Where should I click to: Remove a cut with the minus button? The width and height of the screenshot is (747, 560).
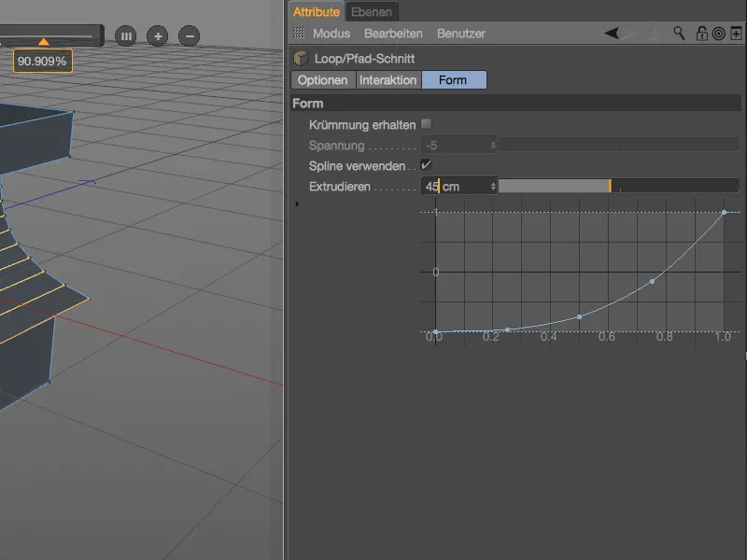190,35
